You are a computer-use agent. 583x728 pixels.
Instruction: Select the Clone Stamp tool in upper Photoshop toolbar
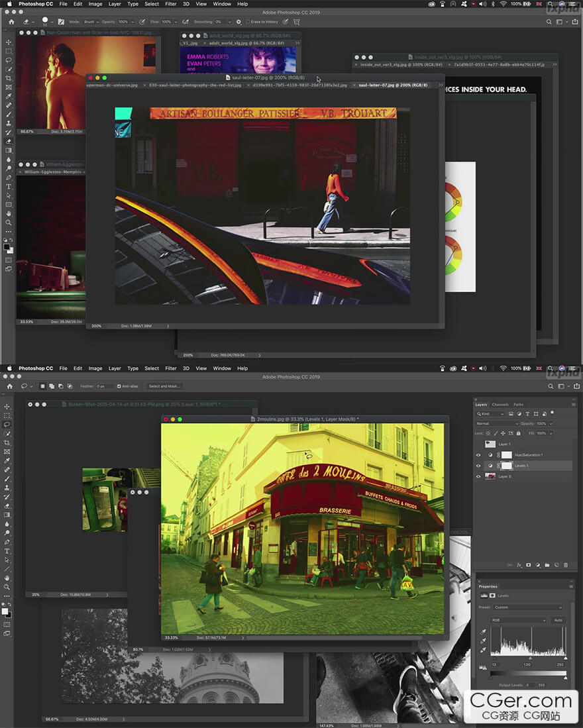9,123
